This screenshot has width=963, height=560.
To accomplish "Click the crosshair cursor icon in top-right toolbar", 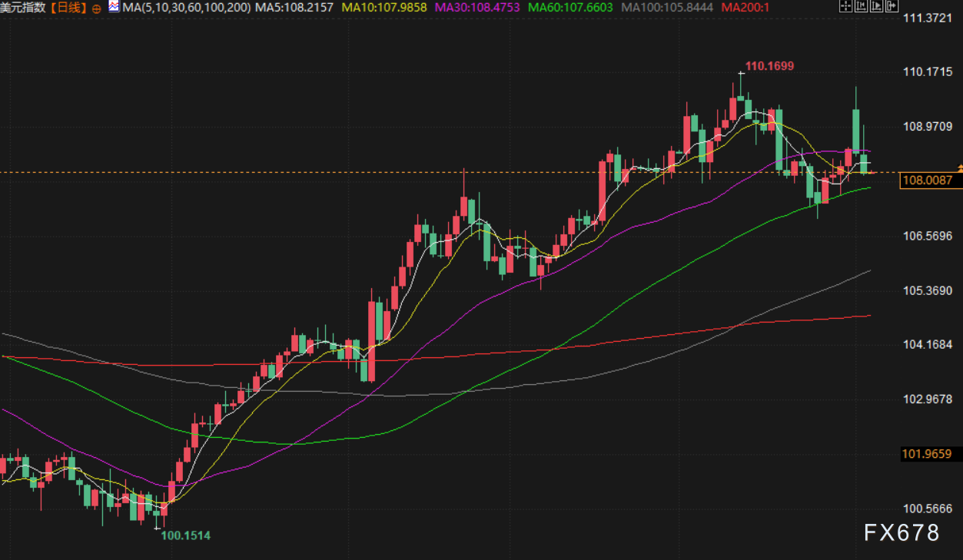I will (845, 7).
